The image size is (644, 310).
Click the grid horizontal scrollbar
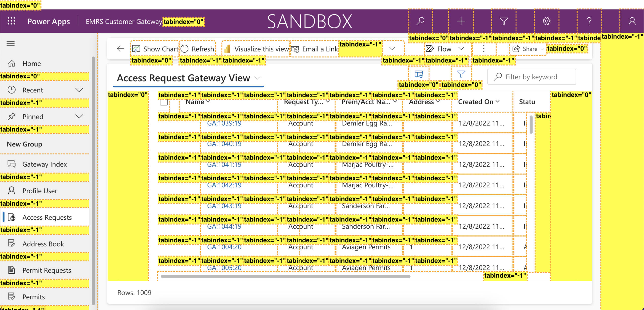click(x=285, y=276)
